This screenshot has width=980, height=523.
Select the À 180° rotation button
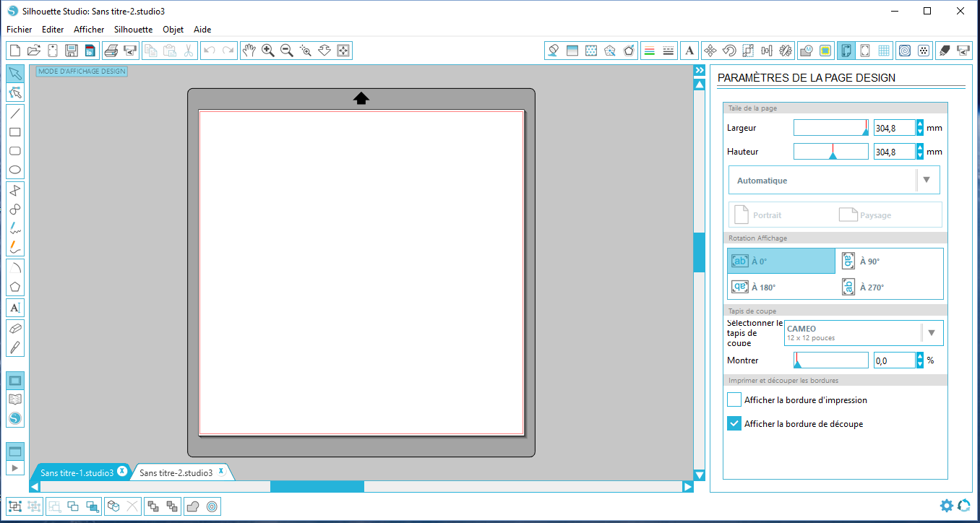coord(781,287)
